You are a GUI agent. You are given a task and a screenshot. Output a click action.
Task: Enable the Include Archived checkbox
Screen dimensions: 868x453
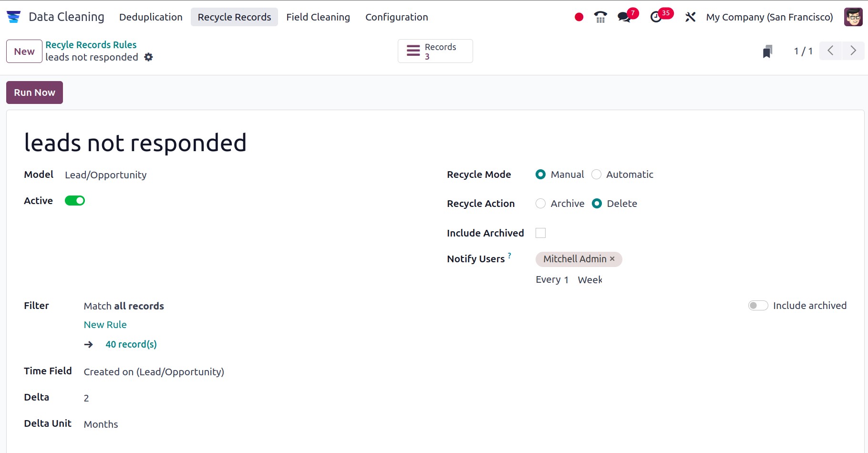point(540,233)
